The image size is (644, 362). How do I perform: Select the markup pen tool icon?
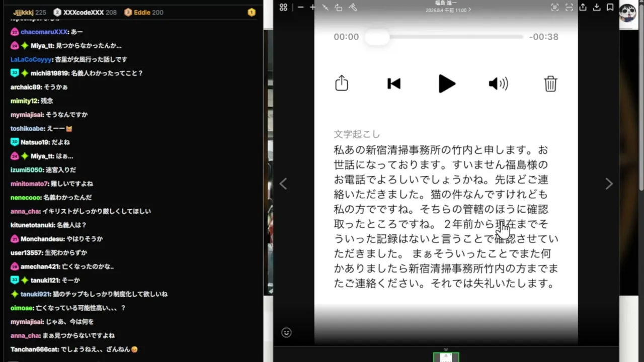tap(353, 8)
